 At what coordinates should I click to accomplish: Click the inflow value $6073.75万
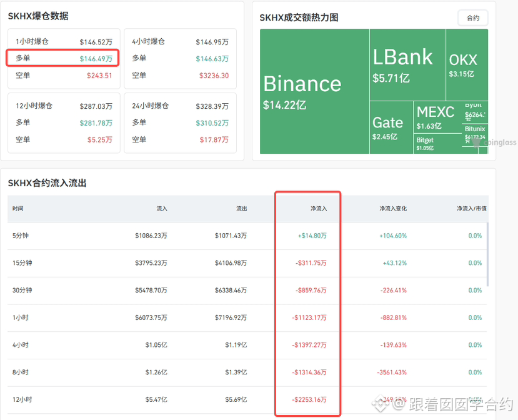(x=151, y=317)
